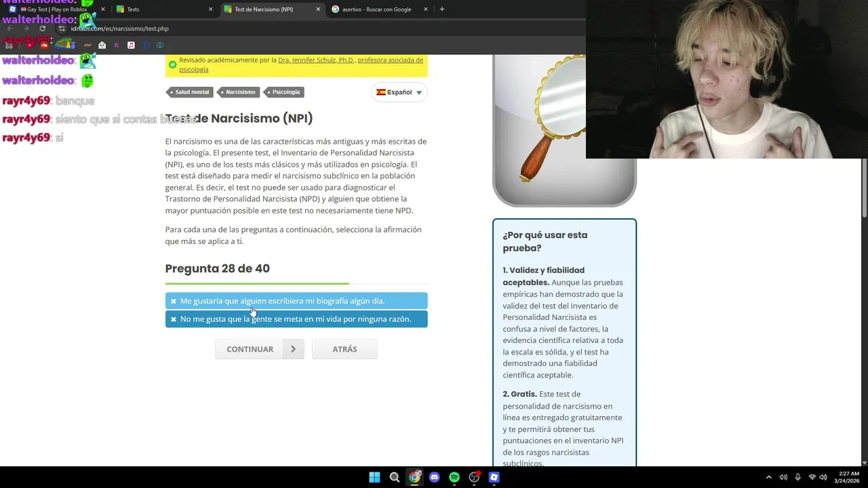The width and height of the screenshot is (868, 488).
Task: Reload the page in Chrome
Action: pyautogui.click(x=42, y=28)
